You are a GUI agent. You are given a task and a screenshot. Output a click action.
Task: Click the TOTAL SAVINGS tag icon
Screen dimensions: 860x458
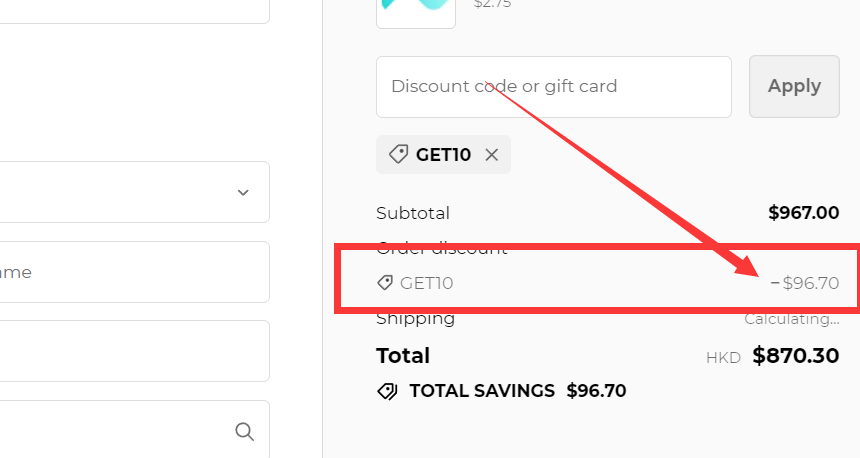click(387, 391)
